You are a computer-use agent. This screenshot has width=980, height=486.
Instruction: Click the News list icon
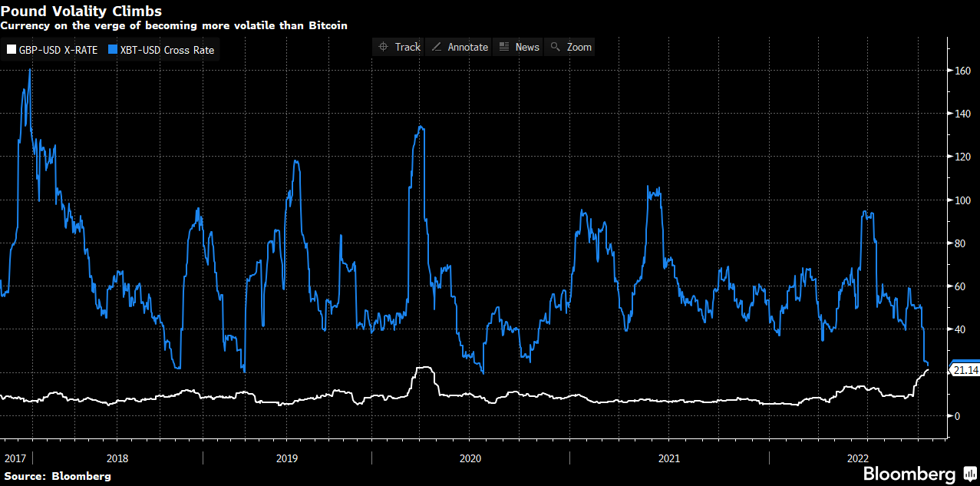(x=504, y=48)
